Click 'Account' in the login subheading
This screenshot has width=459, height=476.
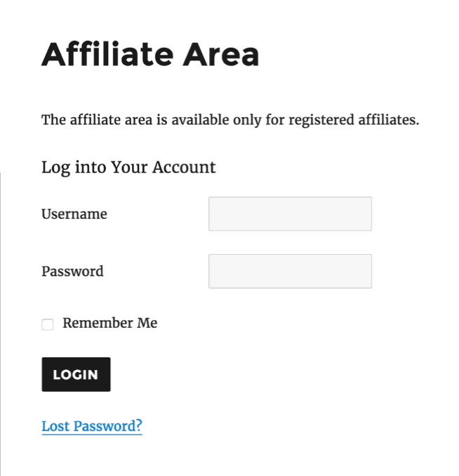185,167
